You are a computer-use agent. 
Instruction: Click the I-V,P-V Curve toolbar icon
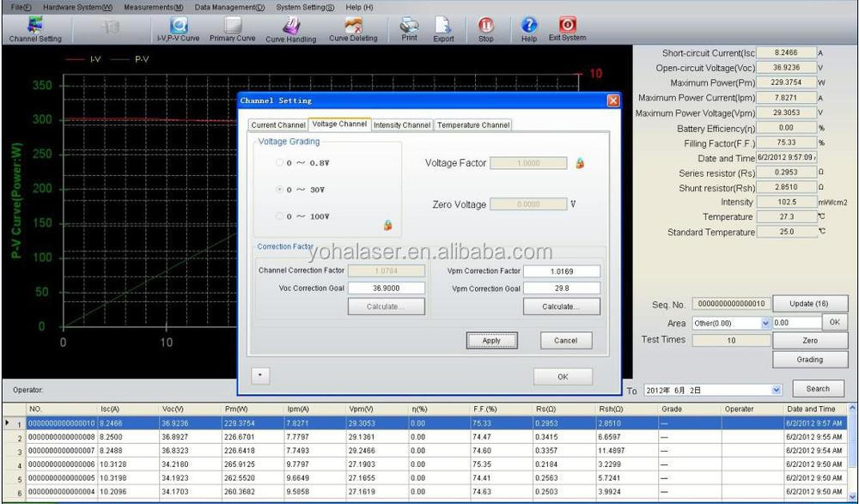178,29
